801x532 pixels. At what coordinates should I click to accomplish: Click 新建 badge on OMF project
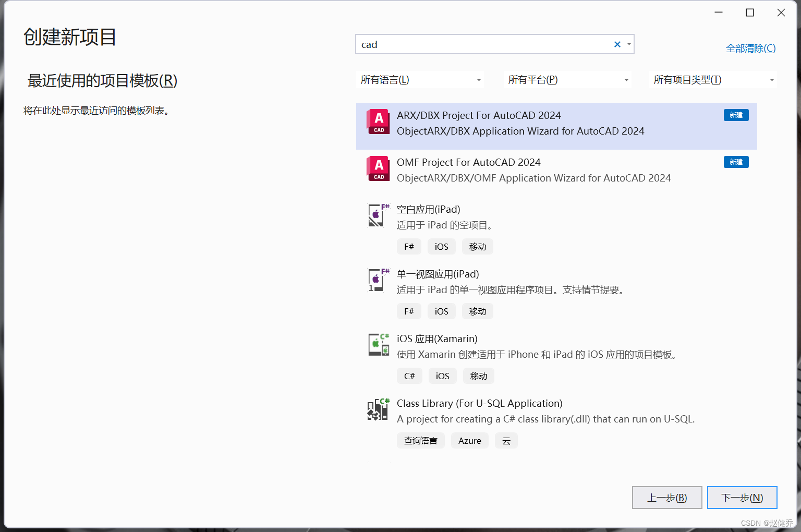point(736,162)
